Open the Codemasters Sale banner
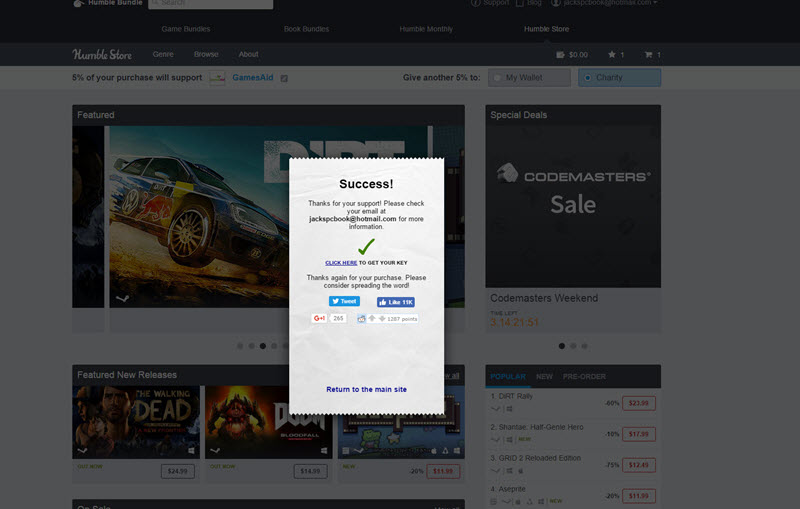Viewport: 800px width, 509px height. pos(573,206)
